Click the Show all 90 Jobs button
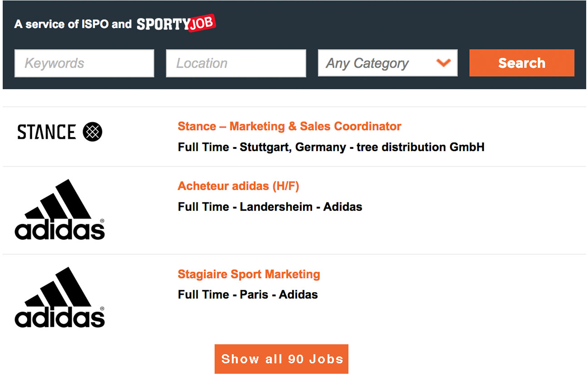Image resolution: width=588 pixels, height=391 pixels. pos(281,359)
